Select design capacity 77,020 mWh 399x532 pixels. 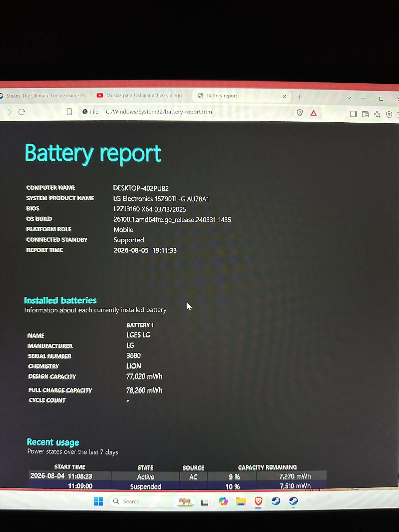pos(144,376)
